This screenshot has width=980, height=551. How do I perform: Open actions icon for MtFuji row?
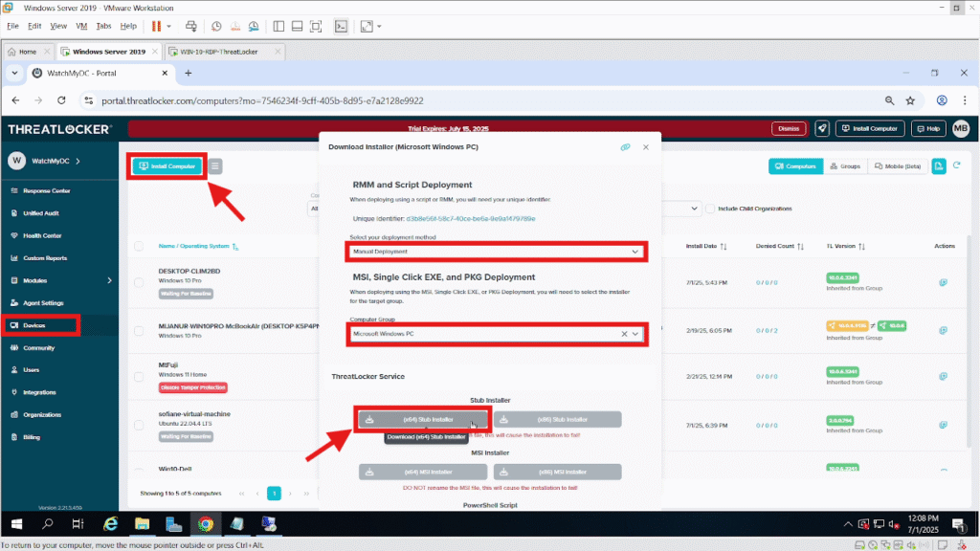[943, 377]
